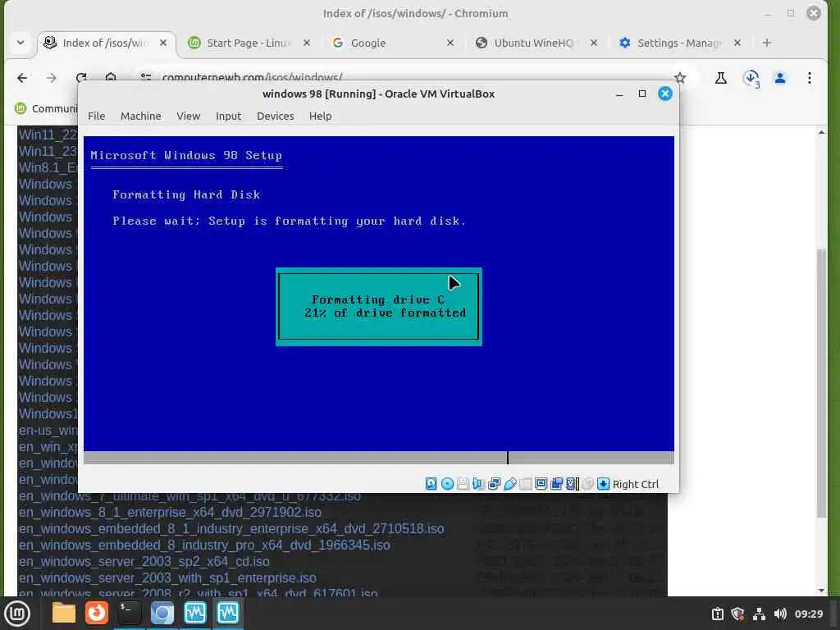Screen dimensions: 840x630
Task: Click the Home button in Chromium toolbar
Action: 111,78
